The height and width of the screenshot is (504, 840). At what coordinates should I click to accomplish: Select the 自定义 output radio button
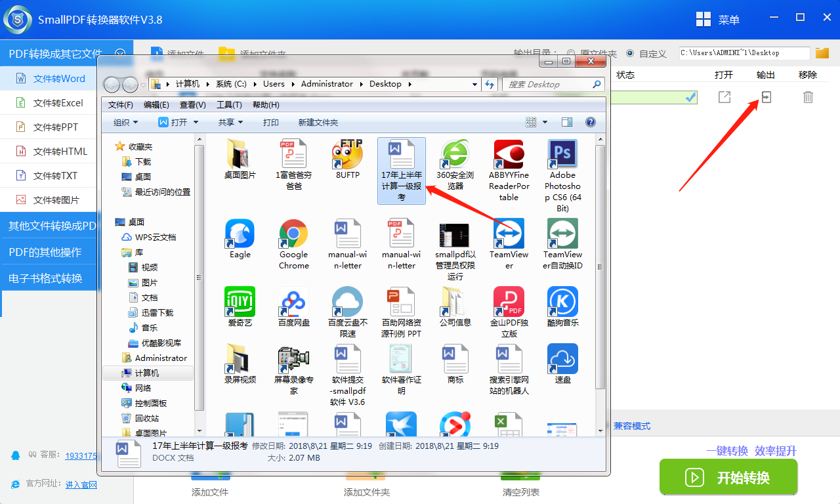(630, 53)
